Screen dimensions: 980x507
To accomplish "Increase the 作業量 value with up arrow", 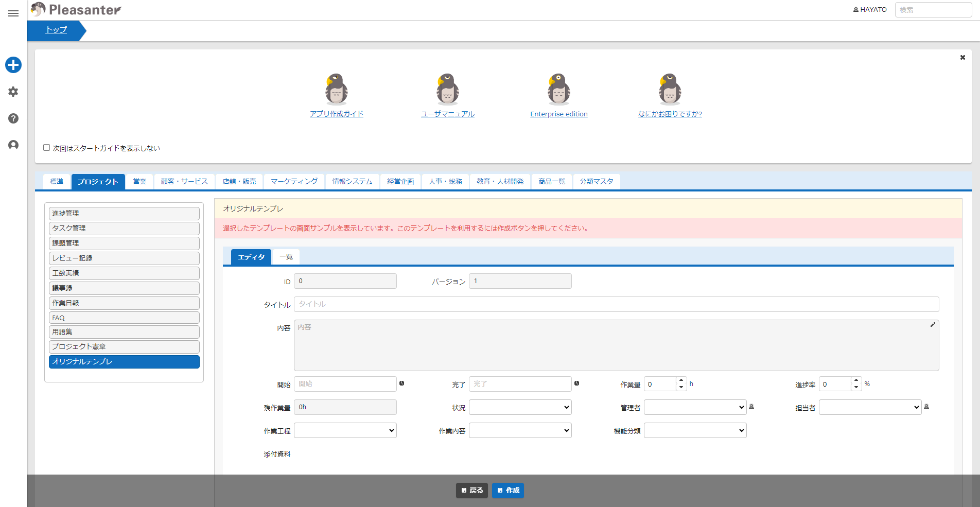I will [x=681, y=380].
